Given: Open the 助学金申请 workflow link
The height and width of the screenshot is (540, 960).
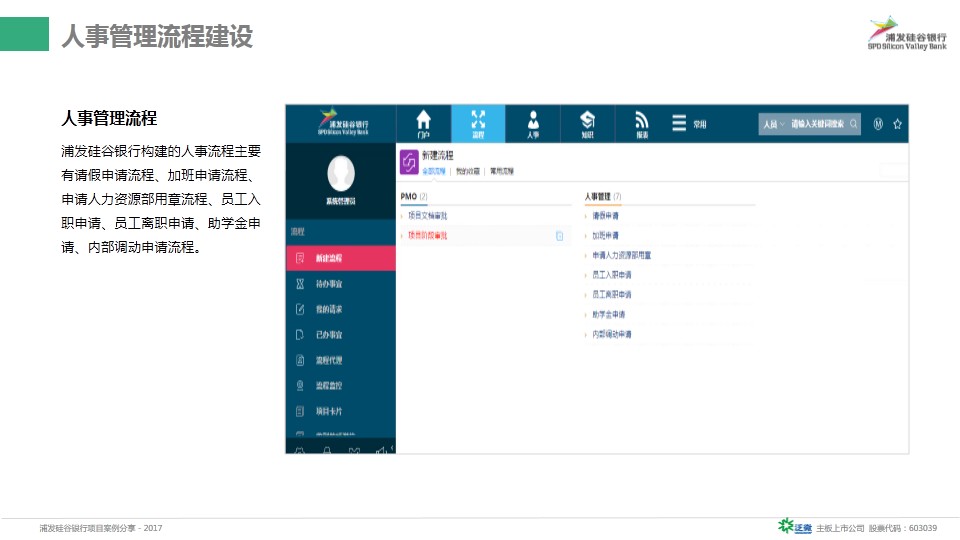Looking at the screenshot, I should (609, 315).
